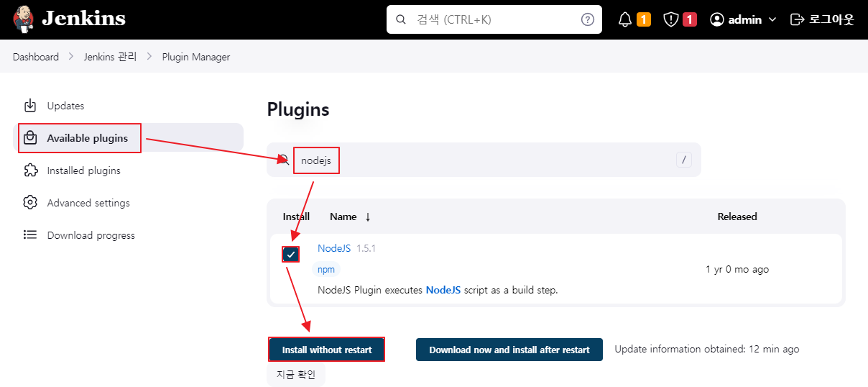
Task: Click the admin user avatar icon
Action: (717, 19)
